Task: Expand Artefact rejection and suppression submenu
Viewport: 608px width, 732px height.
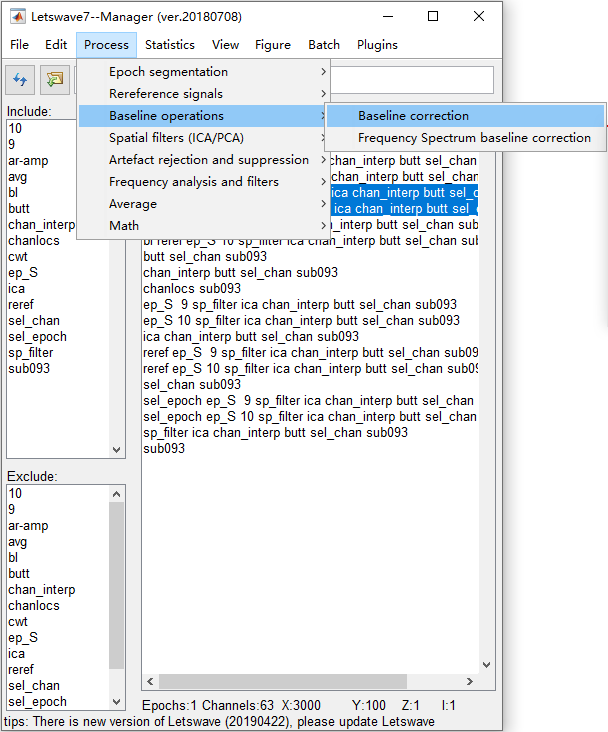Action: point(204,160)
